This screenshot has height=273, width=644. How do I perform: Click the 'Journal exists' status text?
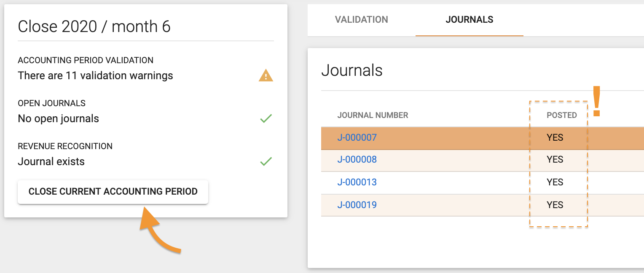(x=51, y=162)
